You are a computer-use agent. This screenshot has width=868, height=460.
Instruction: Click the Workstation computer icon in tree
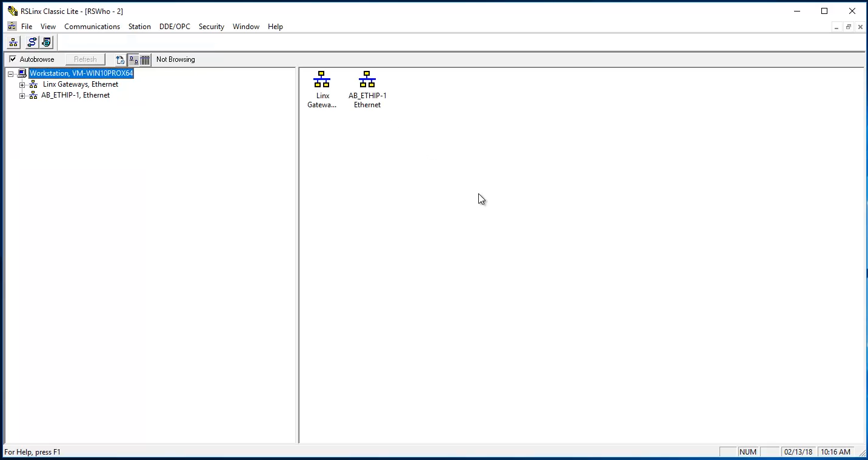(22, 73)
